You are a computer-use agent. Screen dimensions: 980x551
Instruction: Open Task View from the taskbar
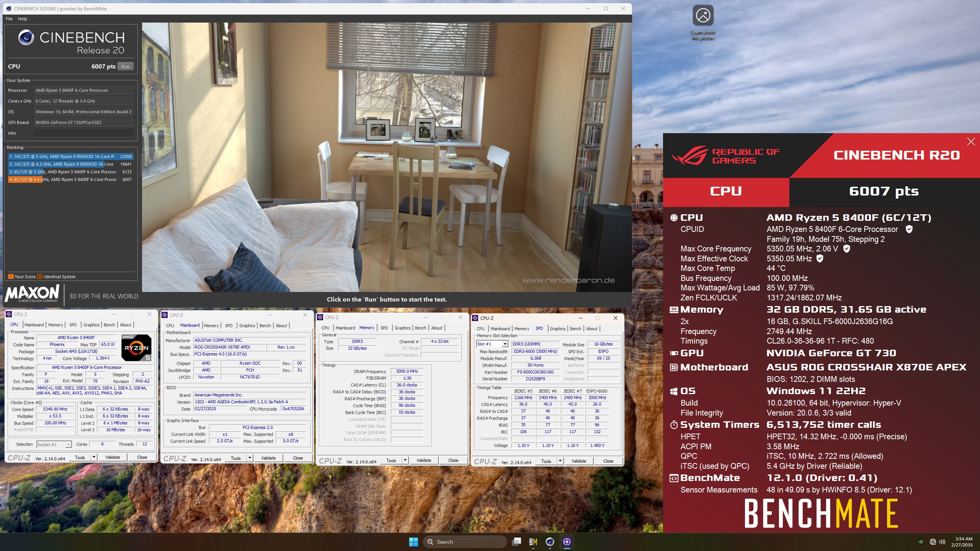[517, 542]
